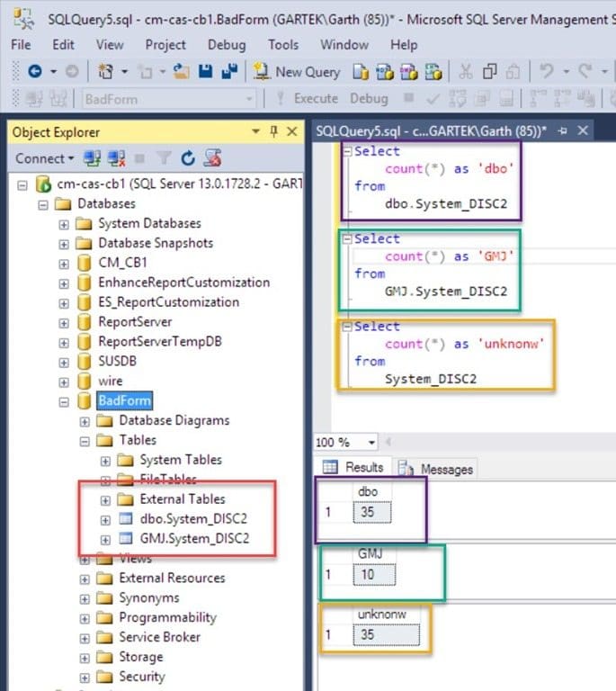Open the Debug menu

click(227, 45)
